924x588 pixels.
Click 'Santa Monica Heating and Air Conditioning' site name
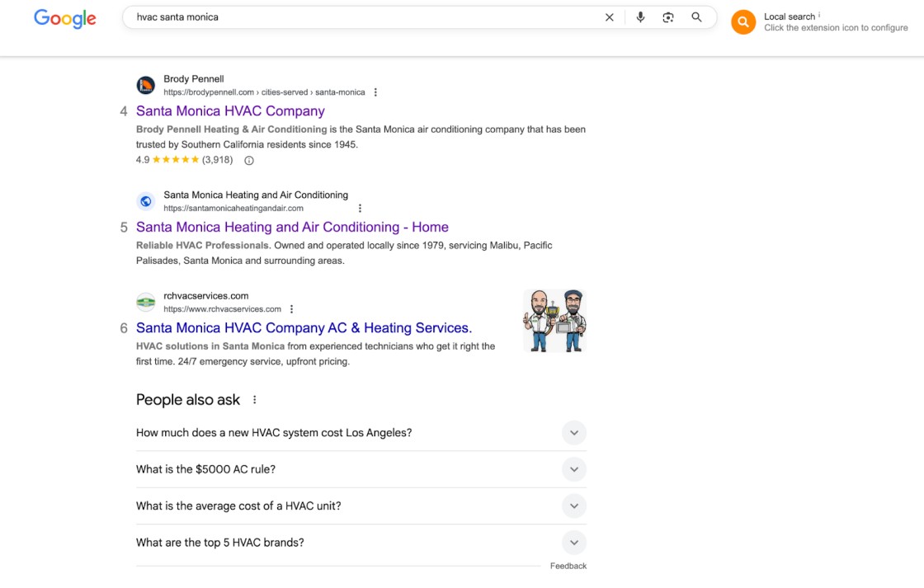[x=256, y=195]
